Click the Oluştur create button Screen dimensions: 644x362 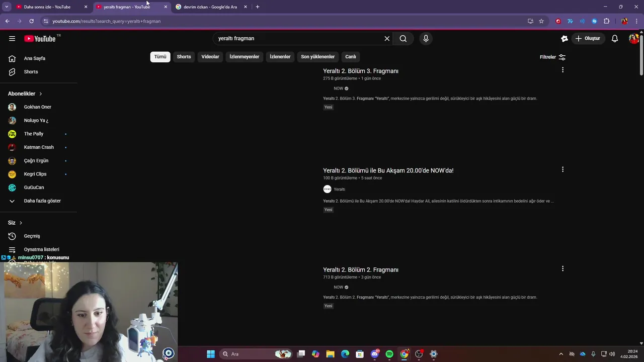[x=588, y=39]
